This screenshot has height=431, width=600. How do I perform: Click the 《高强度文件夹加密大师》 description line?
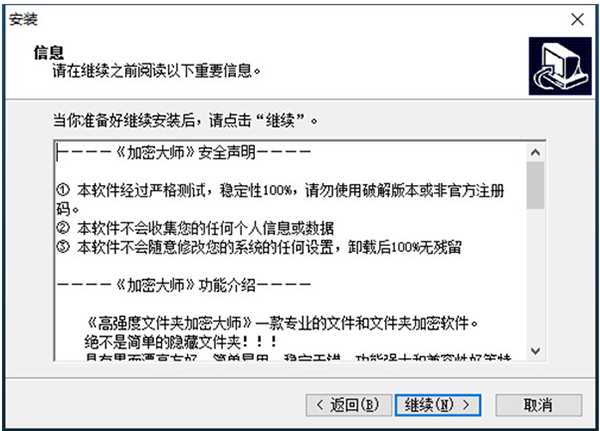pos(281,323)
